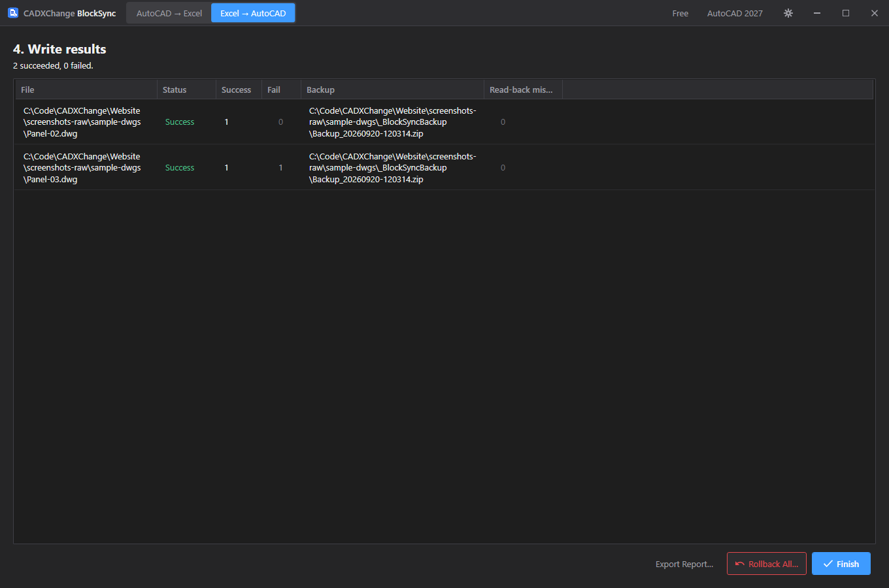Image resolution: width=889 pixels, height=588 pixels.
Task: Click the Rollback All button
Action: click(767, 564)
